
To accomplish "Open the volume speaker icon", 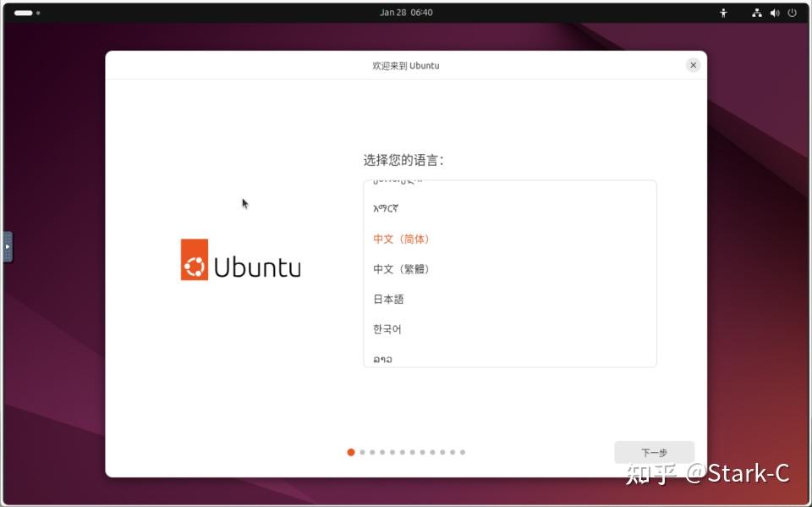I will point(775,13).
